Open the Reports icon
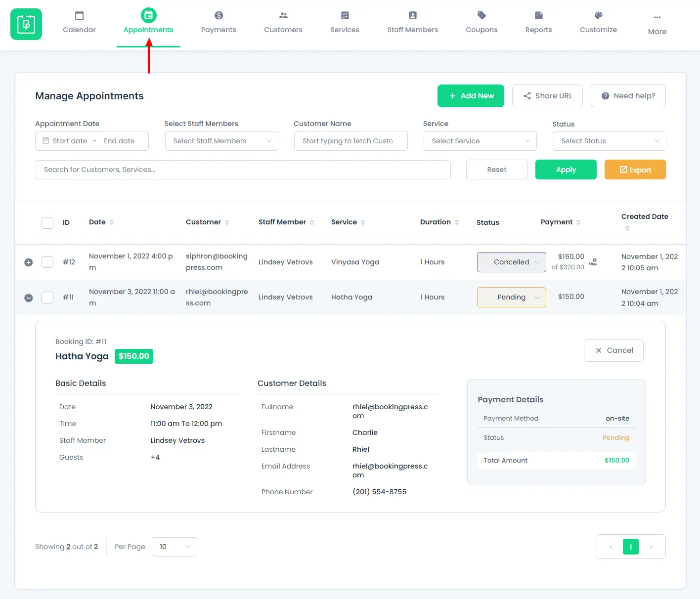Screen dimensions: 700x599 click(x=538, y=15)
